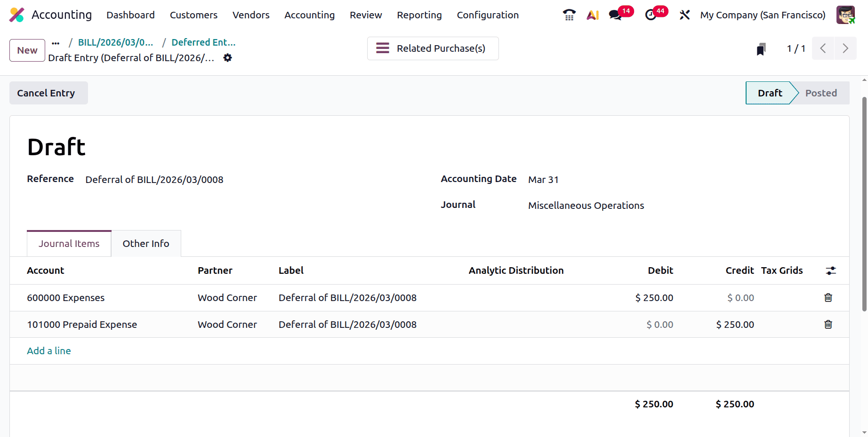
Task: Open company switcher My Company (San Francisco)
Action: (x=763, y=15)
